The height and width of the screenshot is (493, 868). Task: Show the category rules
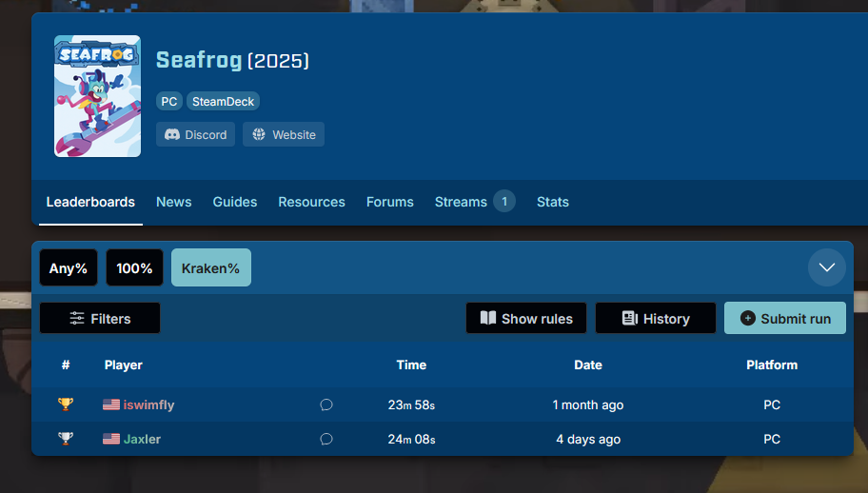coord(526,318)
